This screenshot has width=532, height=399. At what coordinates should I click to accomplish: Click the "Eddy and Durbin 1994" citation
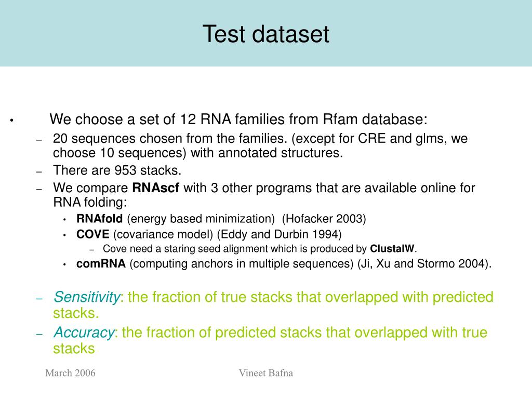pos(279,234)
